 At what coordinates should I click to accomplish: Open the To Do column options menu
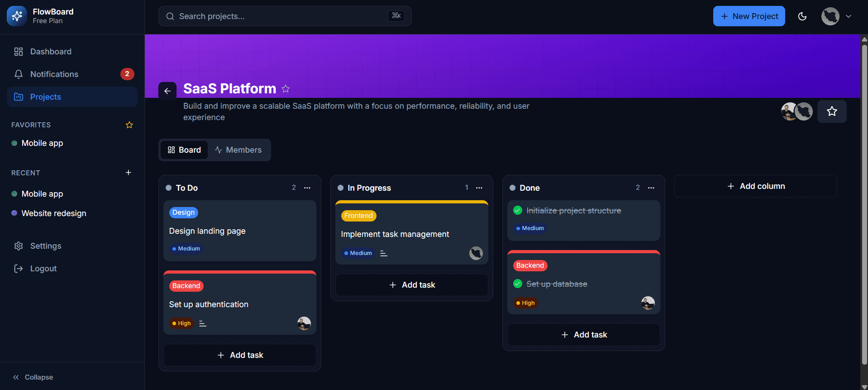pyautogui.click(x=307, y=188)
